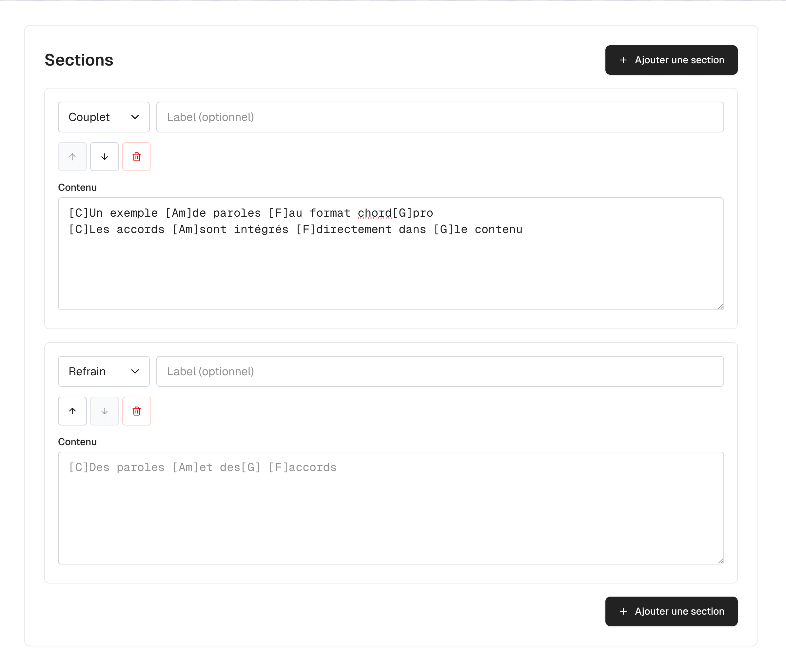The height and width of the screenshot is (672, 786).
Task: Click chevron arrow next to Couplet
Action: click(x=135, y=117)
